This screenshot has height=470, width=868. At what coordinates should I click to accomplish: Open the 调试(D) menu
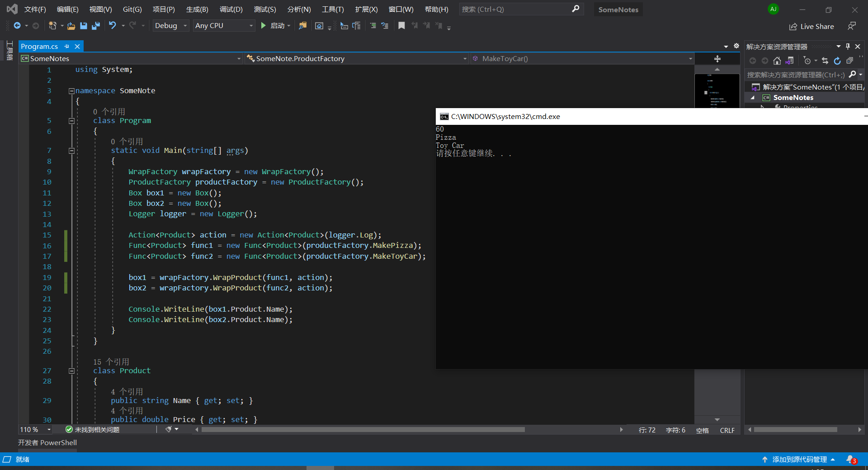pos(231,9)
